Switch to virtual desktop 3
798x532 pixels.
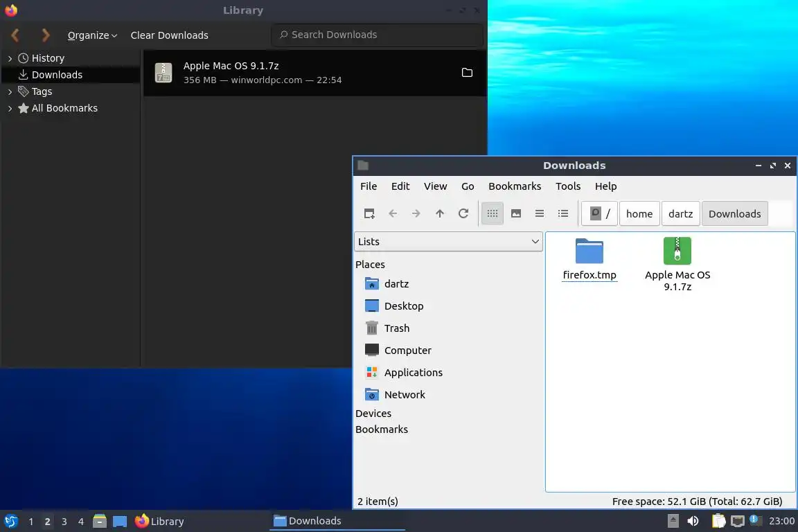64,522
